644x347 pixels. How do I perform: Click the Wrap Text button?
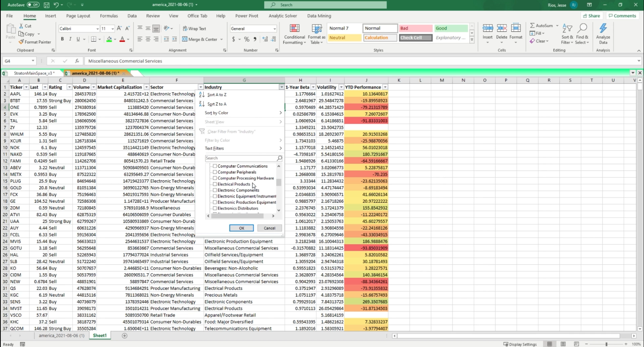194,28
